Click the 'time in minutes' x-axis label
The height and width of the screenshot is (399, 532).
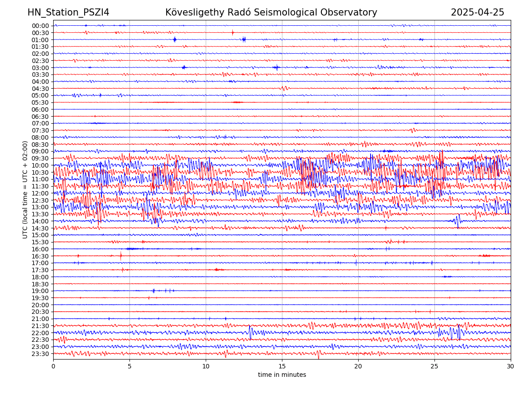pos(282,375)
